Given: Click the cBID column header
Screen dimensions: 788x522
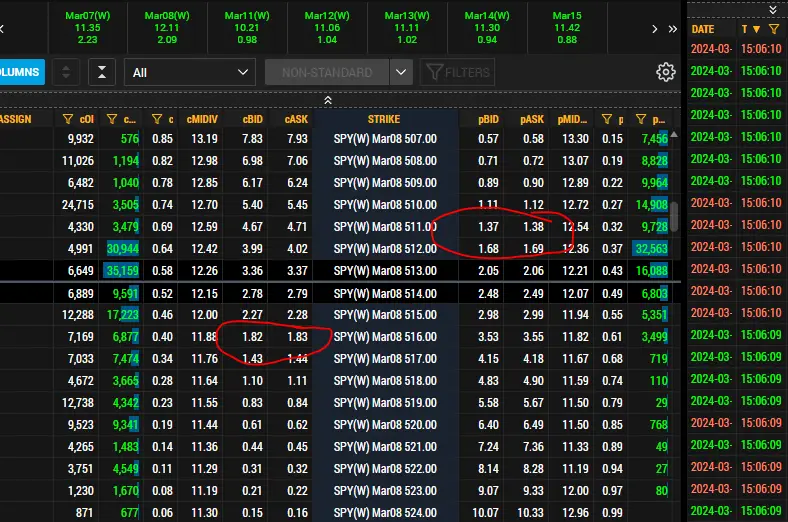Looking at the screenshot, I should click(x=252, y=119).
